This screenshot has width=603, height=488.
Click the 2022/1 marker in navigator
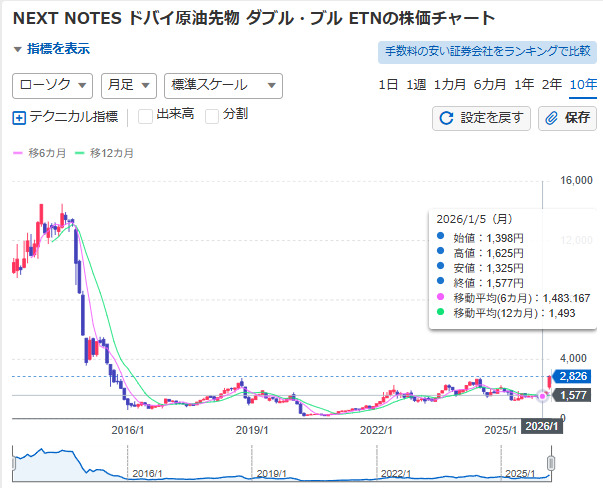tap(396, 473)
